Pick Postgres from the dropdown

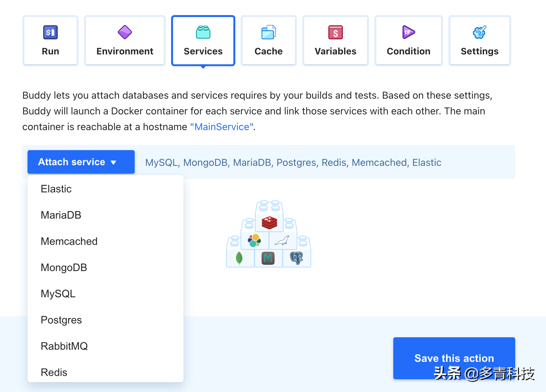106,320
